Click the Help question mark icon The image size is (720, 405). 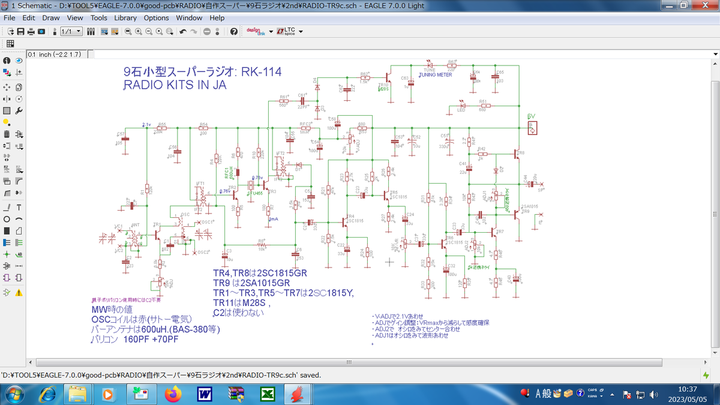coord(234,32)
